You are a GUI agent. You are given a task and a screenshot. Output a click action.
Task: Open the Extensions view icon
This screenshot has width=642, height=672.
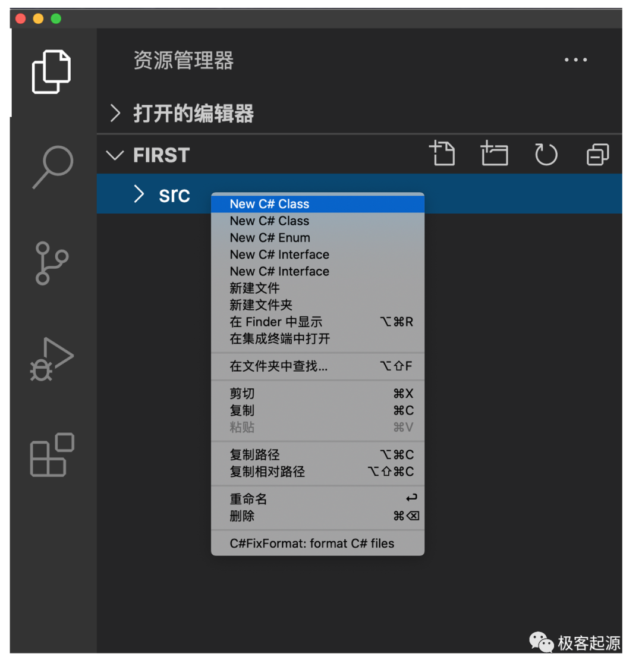click(x=52, y=455)
